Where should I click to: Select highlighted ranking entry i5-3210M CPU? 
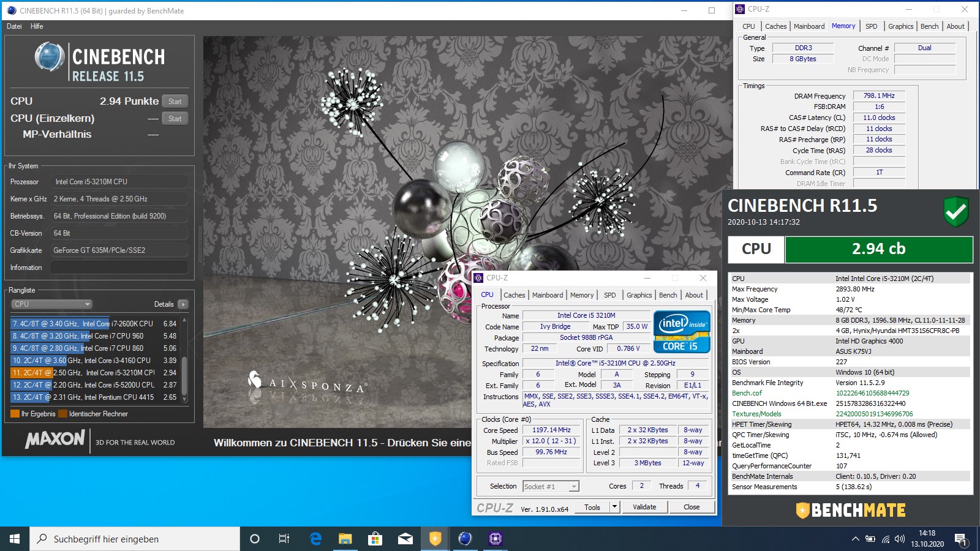coord(94,373)
